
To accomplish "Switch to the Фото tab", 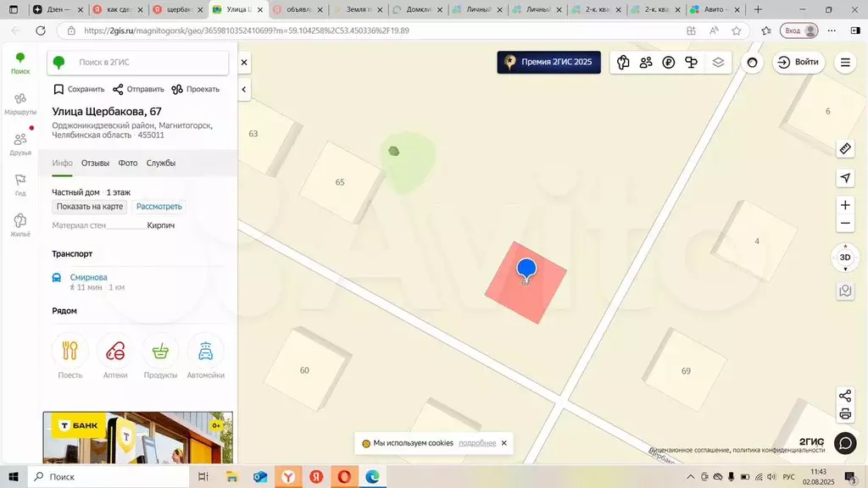I will (x=128, y=163).
